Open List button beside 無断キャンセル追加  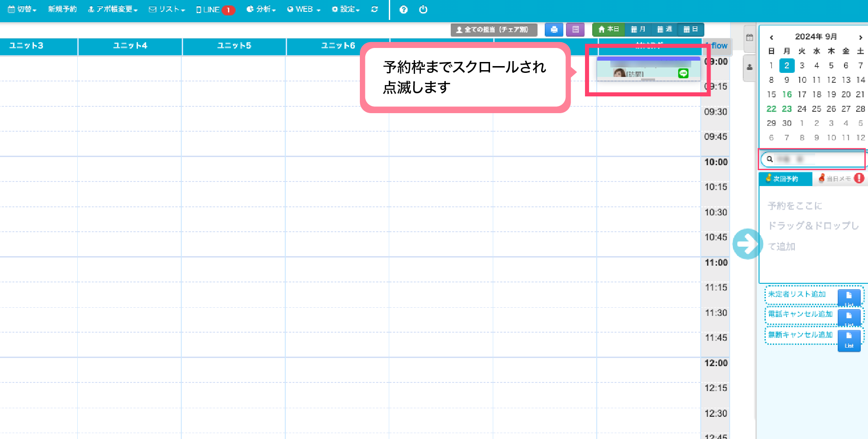tap(849, 341)
